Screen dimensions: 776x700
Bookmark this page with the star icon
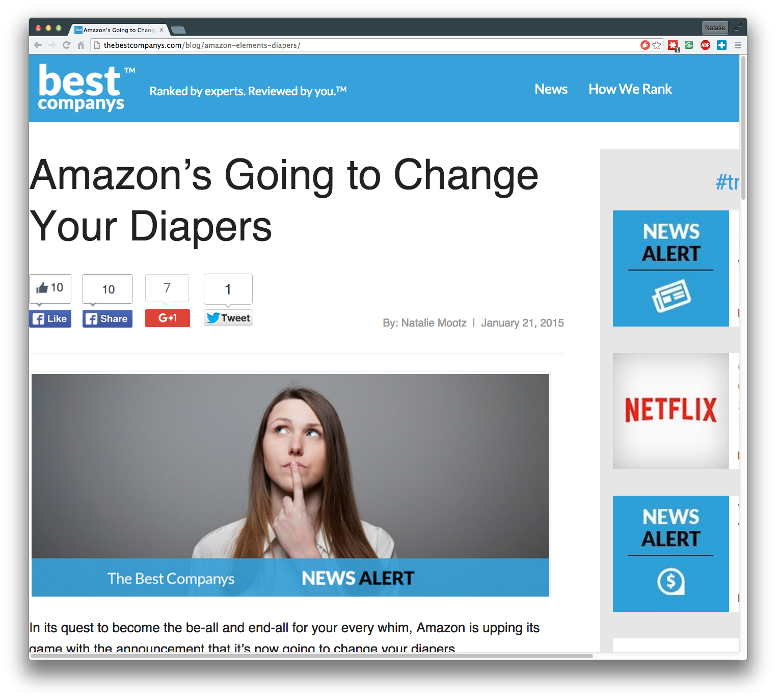657,45
